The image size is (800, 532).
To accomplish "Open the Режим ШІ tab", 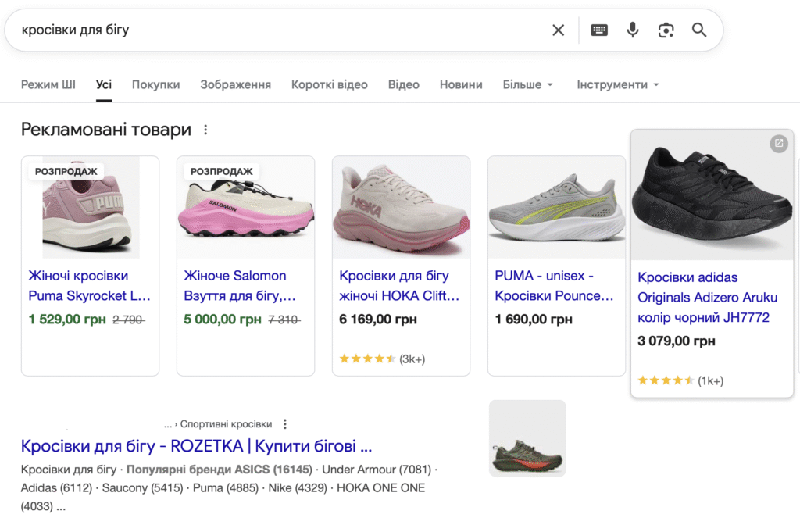I will click(48, 84).
